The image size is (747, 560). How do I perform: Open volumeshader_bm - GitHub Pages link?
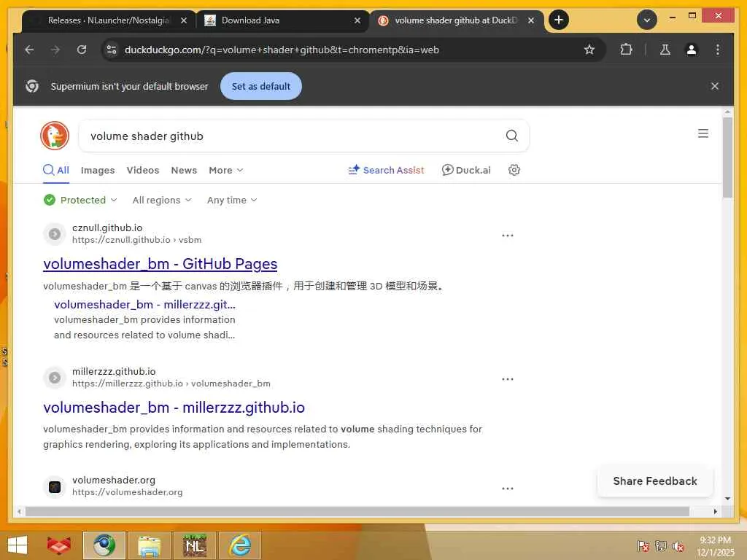click(x=160, y=264)
